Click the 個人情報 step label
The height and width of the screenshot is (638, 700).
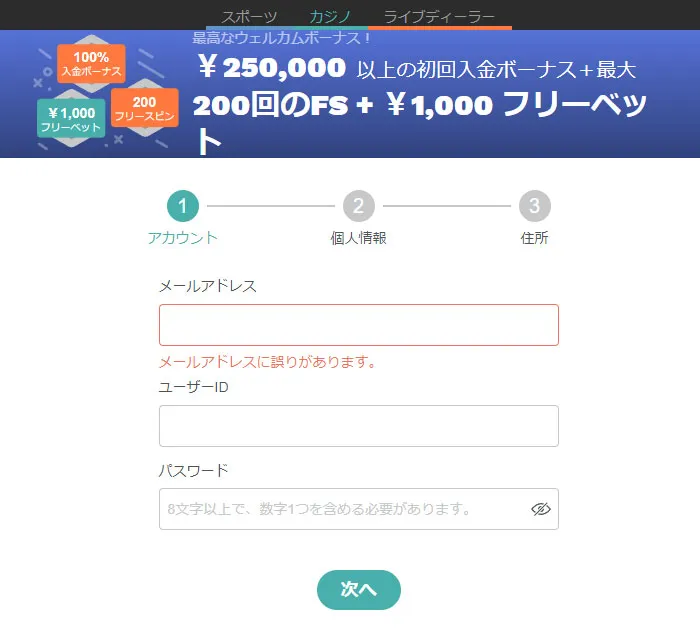point(358,238)
